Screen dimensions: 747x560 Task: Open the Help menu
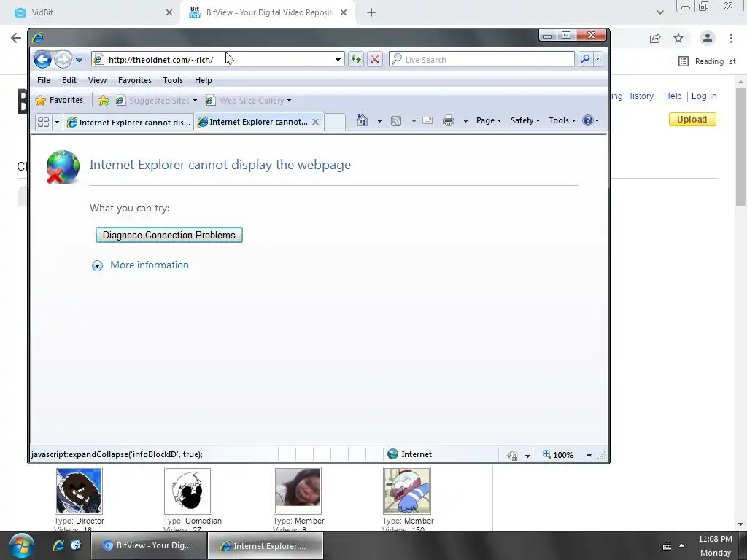pos(204,80)
